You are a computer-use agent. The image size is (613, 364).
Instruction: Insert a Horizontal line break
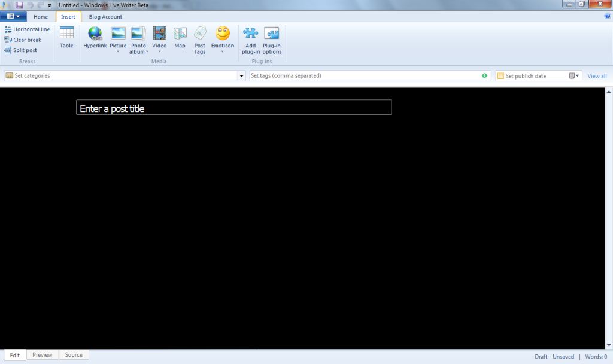27,29
